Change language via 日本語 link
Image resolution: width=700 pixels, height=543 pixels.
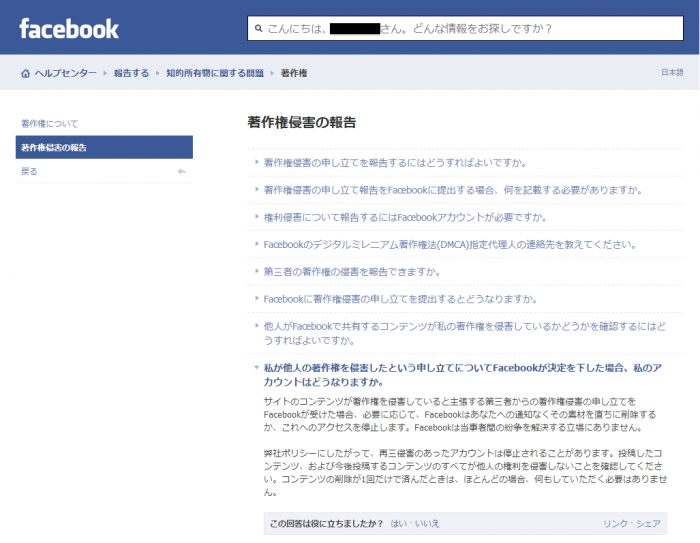pyautogui.click(x=672, y=72)
